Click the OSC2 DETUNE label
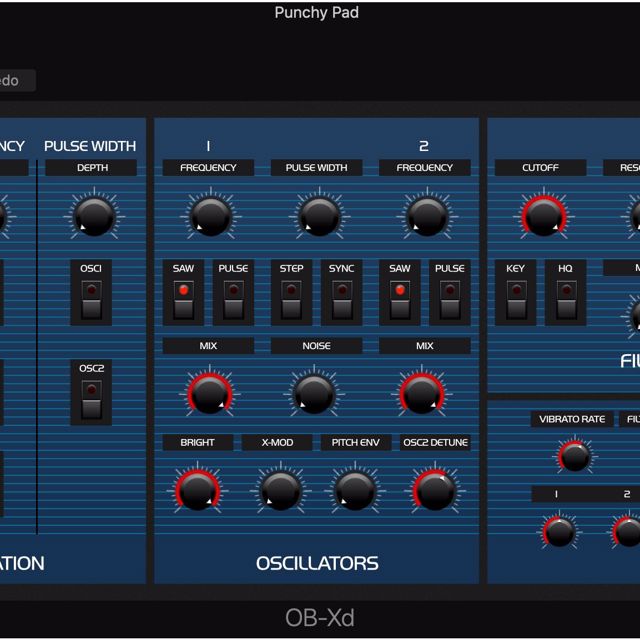 pos(435,442)
